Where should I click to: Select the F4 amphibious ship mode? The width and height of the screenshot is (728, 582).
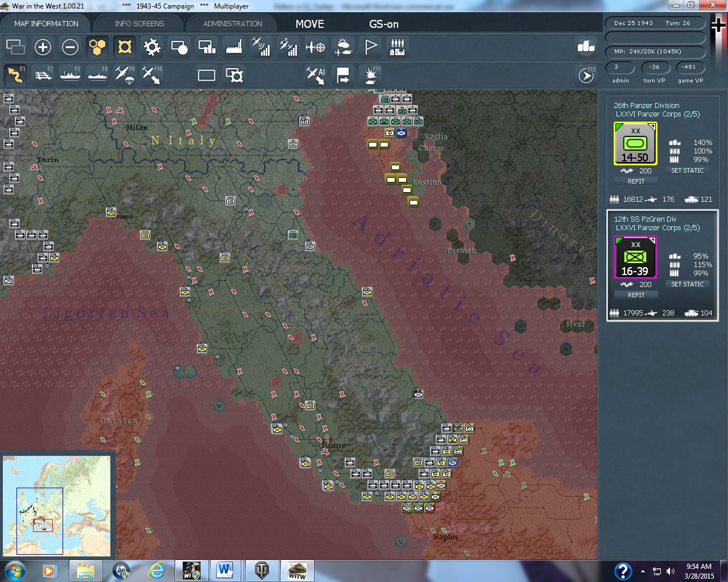coord(97,75)
